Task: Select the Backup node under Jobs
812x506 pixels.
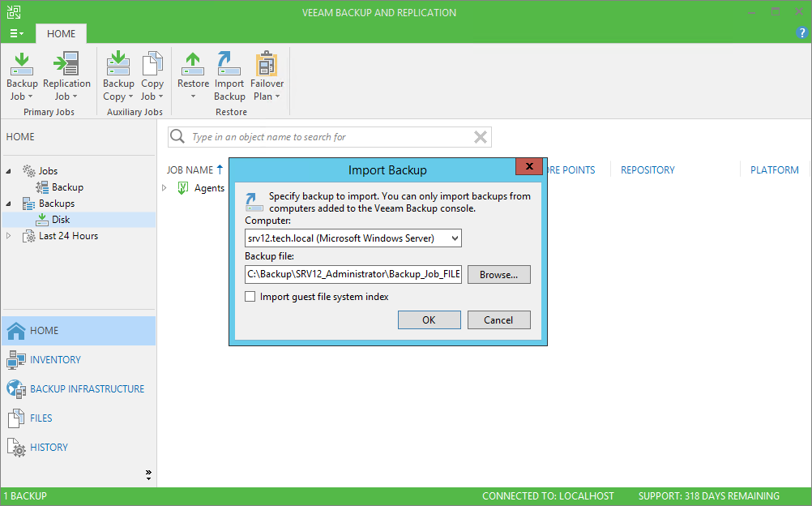Action: (67, 187)
